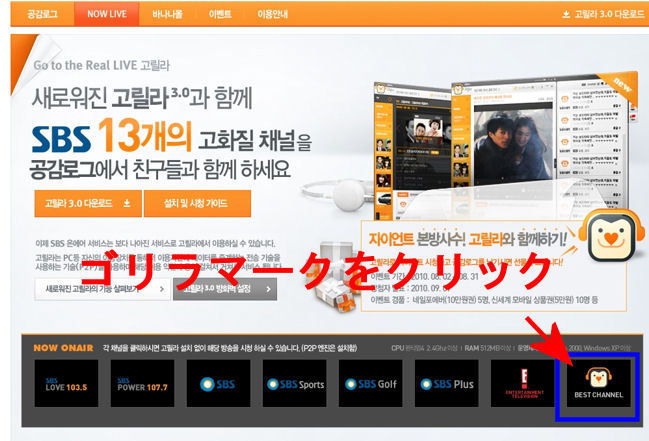
Task: Open the 바나나몰 menu item
Action: point(167,14)
